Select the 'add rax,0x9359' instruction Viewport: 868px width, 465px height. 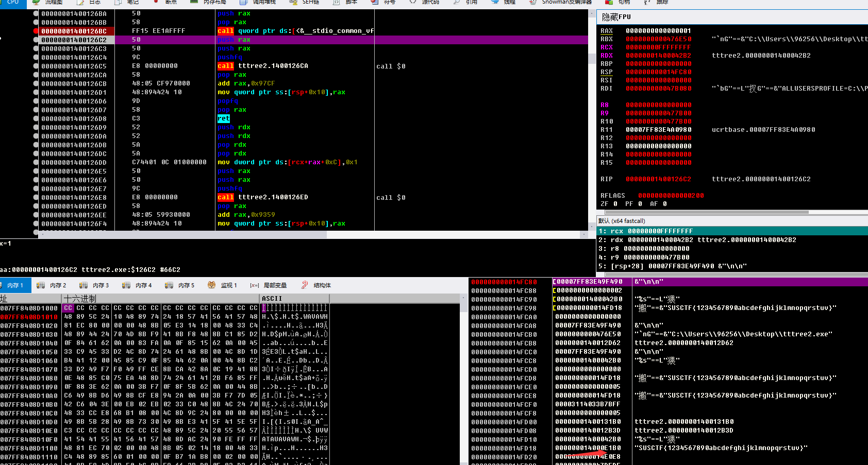pyautogui.click(x=246, y=215)
